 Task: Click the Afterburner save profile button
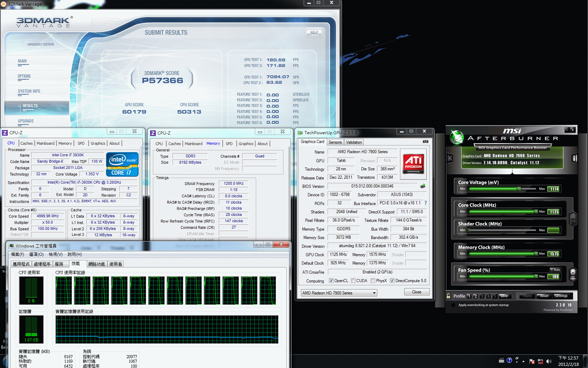[505, 296]
